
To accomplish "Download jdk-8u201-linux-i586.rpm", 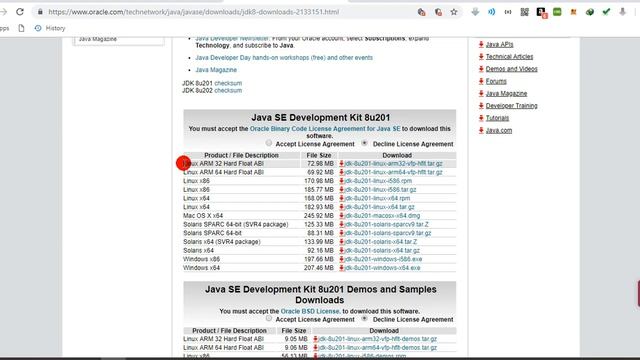I will 378,181.
